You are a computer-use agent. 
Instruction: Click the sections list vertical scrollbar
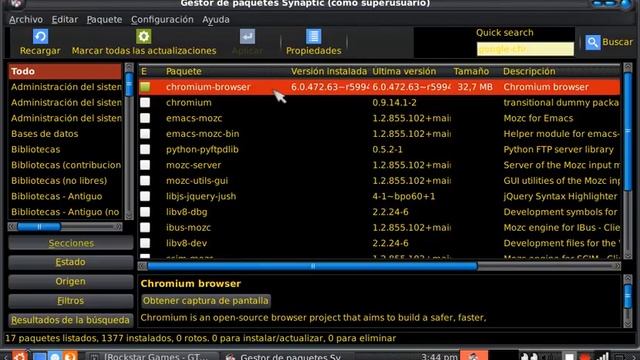[129, 141]
